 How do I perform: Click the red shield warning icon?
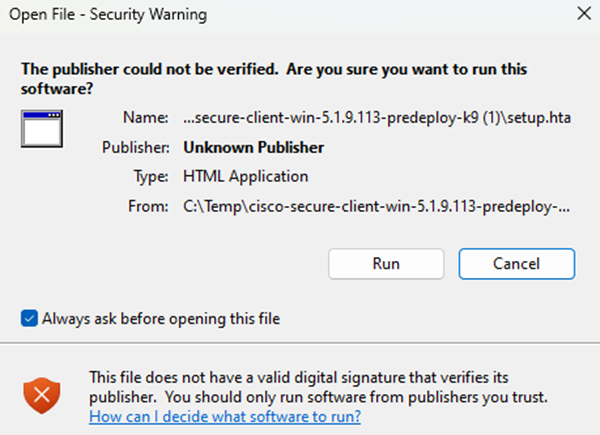coord(42,395)
